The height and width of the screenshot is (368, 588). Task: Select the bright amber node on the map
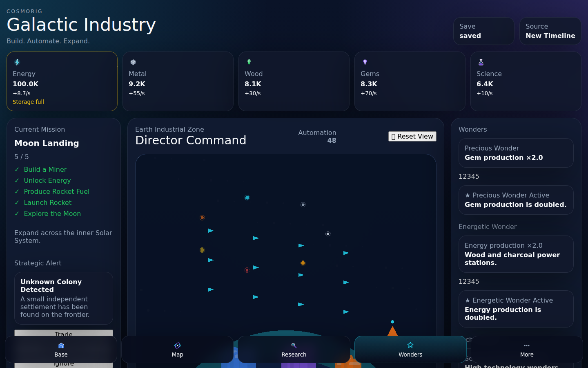pyautogui.click(x=303, y=263)
